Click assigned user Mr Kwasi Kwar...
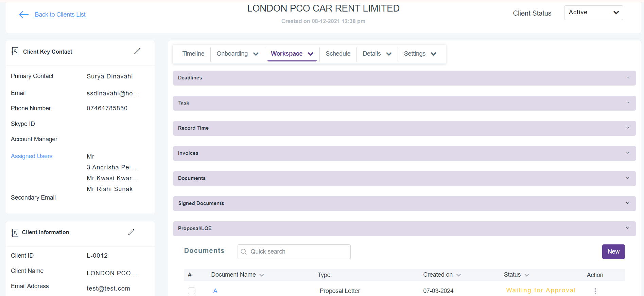The height and width of the screenshot is (296, 644). pos(112,178)
